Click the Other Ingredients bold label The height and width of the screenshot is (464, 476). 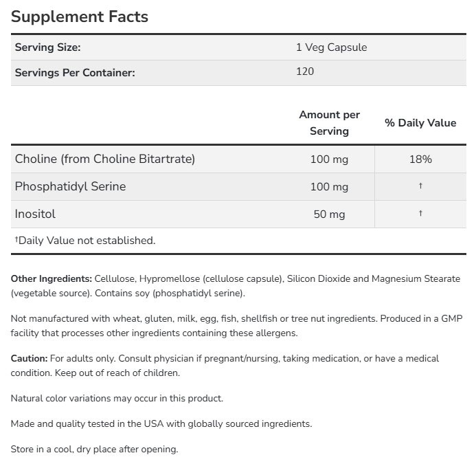click(52, 279)
